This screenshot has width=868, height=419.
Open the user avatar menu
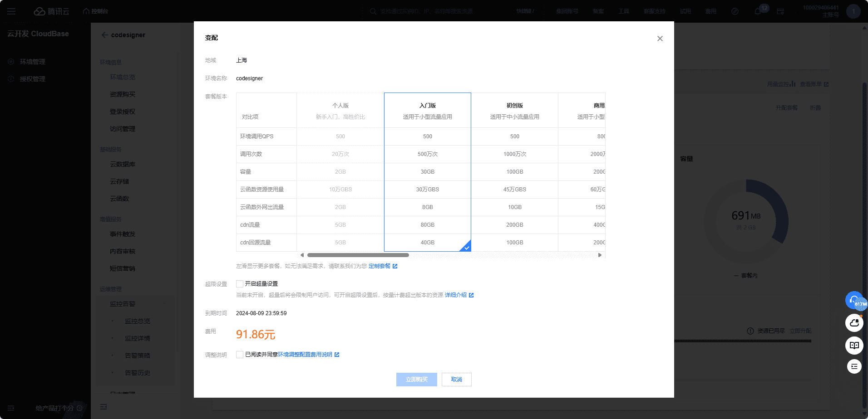[x=853, y=11]
